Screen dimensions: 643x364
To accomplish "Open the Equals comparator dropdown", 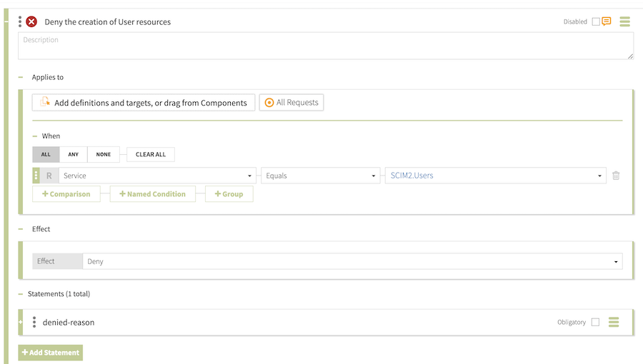I will click(x=321, y=176).
